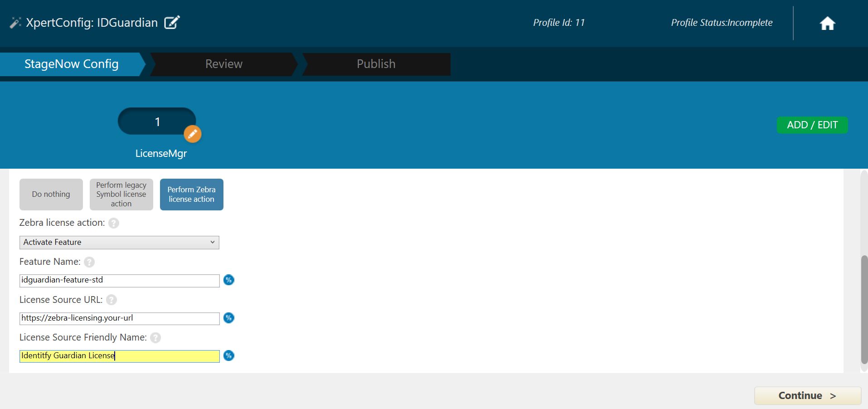Select Perform Zebra license action option
Screen dimensions: 868x409
[191, 195]
